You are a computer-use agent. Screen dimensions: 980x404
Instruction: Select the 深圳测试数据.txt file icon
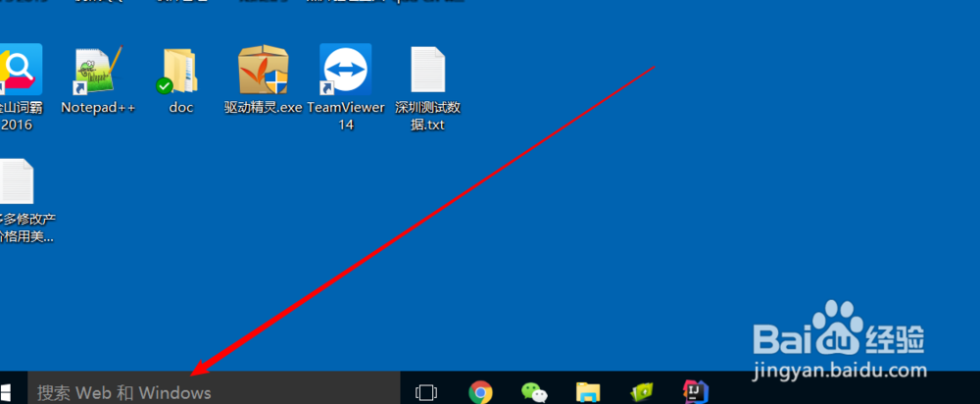coord(428,70)
